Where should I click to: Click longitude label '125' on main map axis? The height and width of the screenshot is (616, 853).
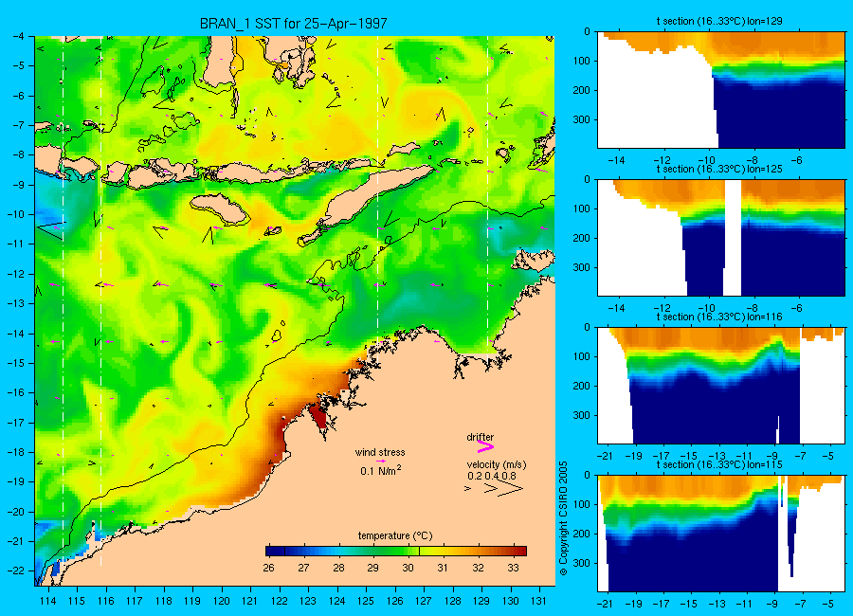(x=366, y=601)
